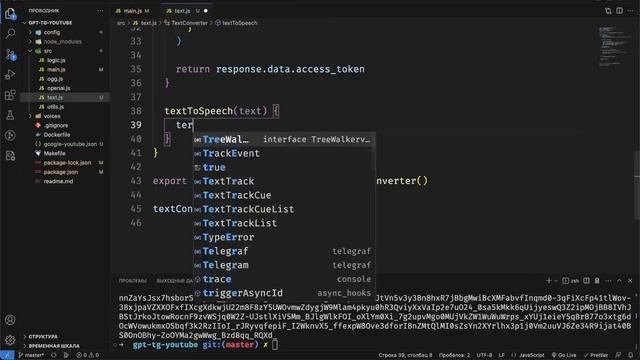Open openai.js in the explorer
The image size is (640, 360).
pyautogui.click(x=58, y=88)
